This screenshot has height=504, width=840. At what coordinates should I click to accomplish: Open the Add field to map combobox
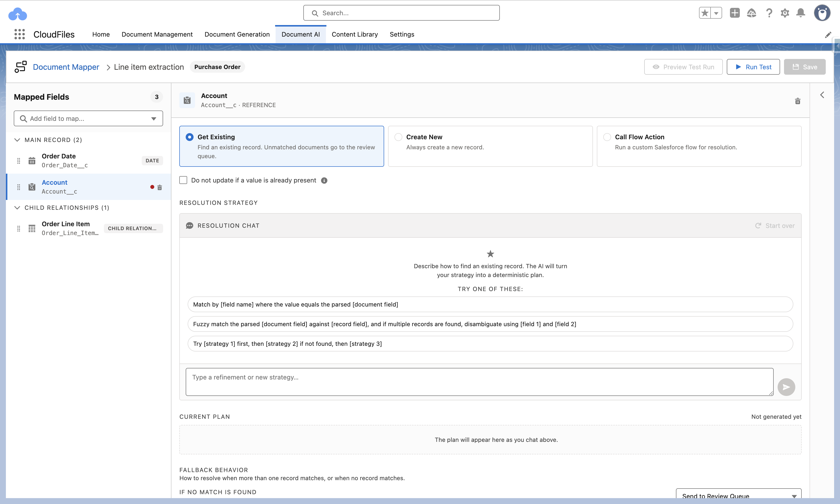point(88,118)
